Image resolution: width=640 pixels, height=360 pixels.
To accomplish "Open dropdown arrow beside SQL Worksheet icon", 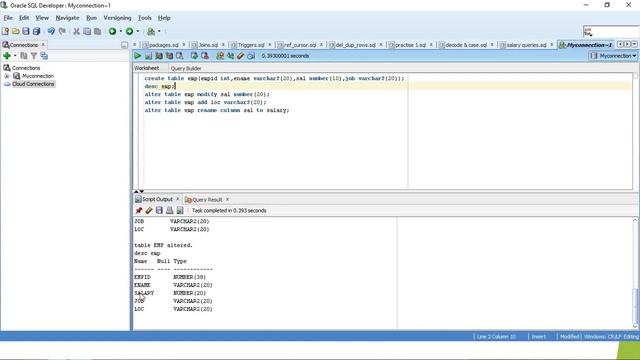I will click(159, 31).
